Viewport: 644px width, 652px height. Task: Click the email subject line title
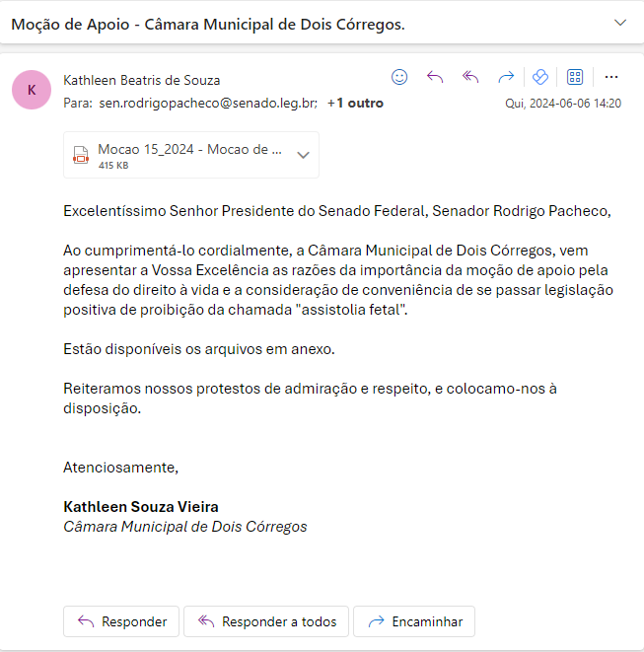tap(207, 24)
